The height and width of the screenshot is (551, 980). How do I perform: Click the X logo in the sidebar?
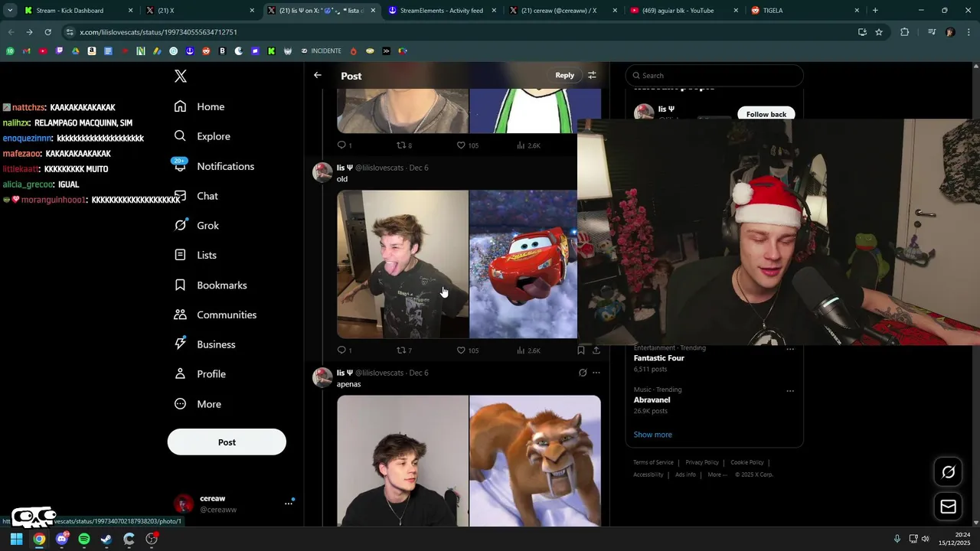click(181, 76)
